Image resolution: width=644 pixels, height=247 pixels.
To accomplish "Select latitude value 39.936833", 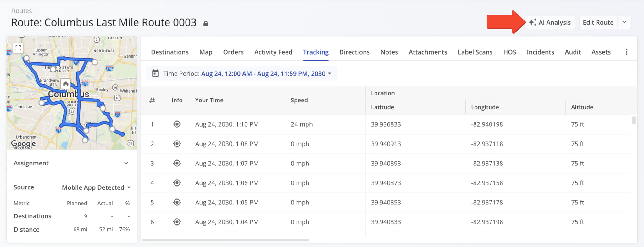I will [x=386, y=124].
